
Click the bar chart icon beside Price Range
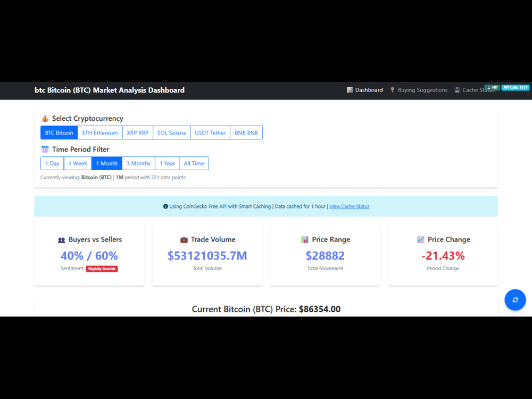[305, 239]
